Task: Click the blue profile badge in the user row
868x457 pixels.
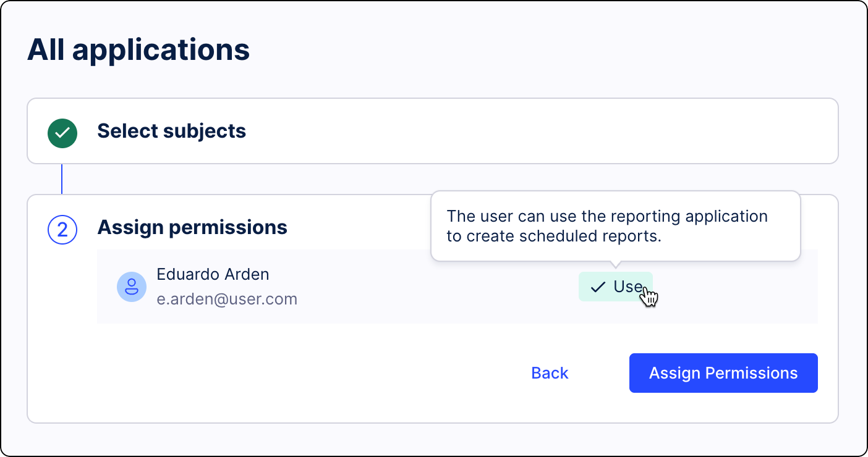Action: pyautogui.click(x=132, y=287)
